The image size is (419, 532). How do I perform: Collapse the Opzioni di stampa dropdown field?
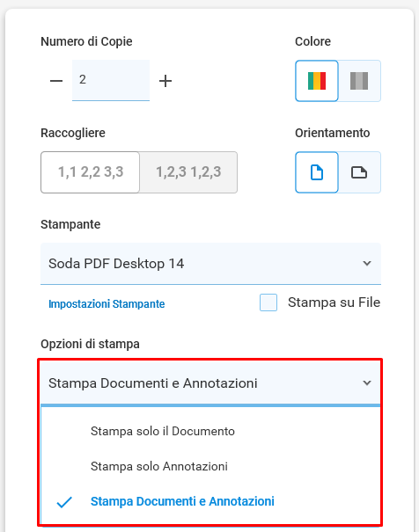click(x=210, y=383)
